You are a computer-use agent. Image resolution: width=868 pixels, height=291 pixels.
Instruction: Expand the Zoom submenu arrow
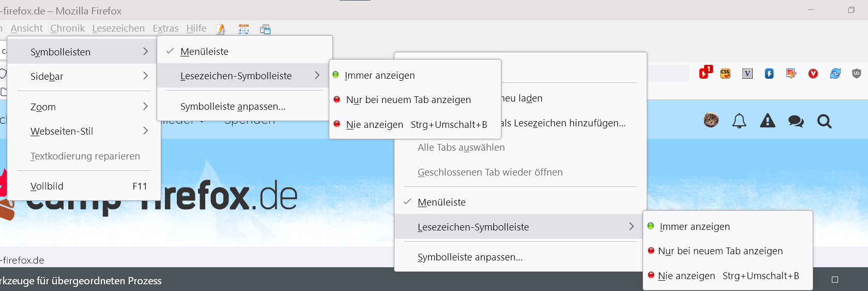145,106
